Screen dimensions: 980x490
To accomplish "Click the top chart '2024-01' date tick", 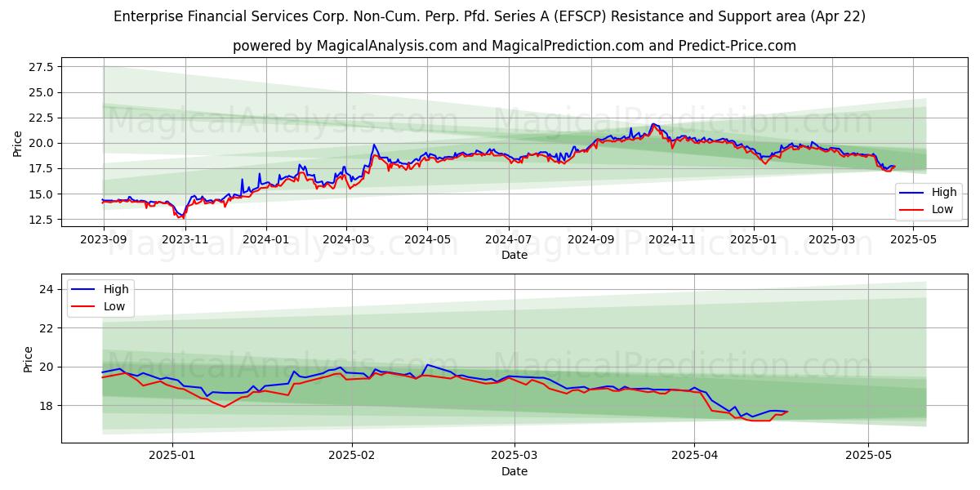I will tap(266, 240).
